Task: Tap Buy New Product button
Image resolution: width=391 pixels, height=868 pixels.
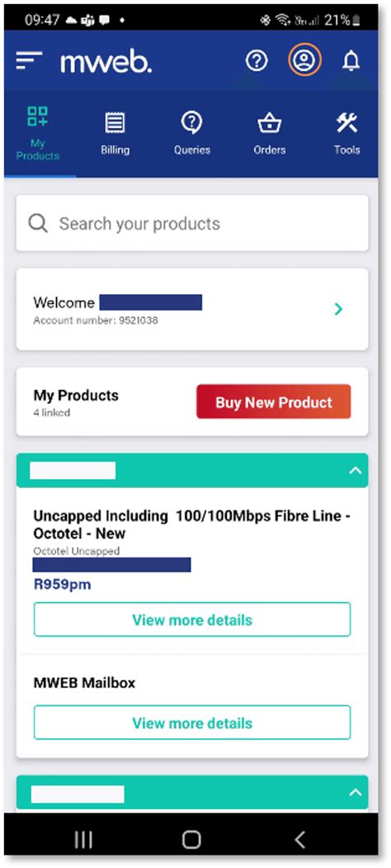Action: [274, 402]
